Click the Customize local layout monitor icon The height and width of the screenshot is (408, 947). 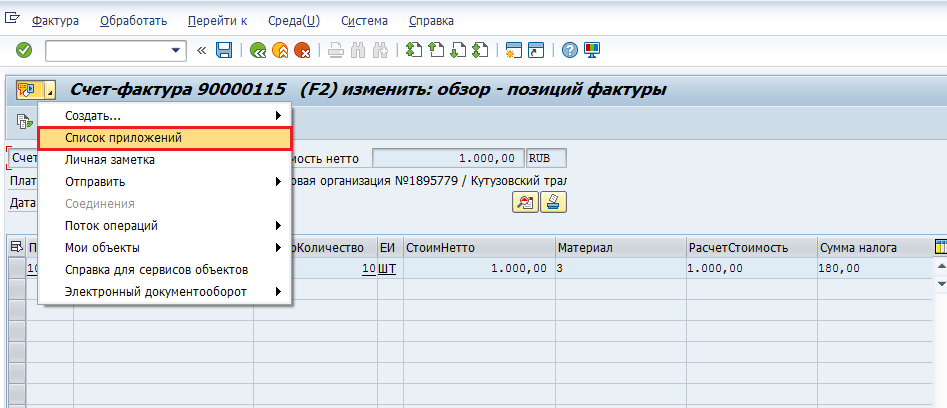click(x=592, y=50)
